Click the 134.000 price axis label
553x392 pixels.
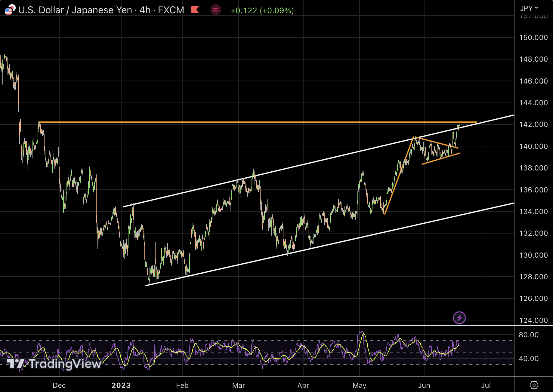coord(533,212)
